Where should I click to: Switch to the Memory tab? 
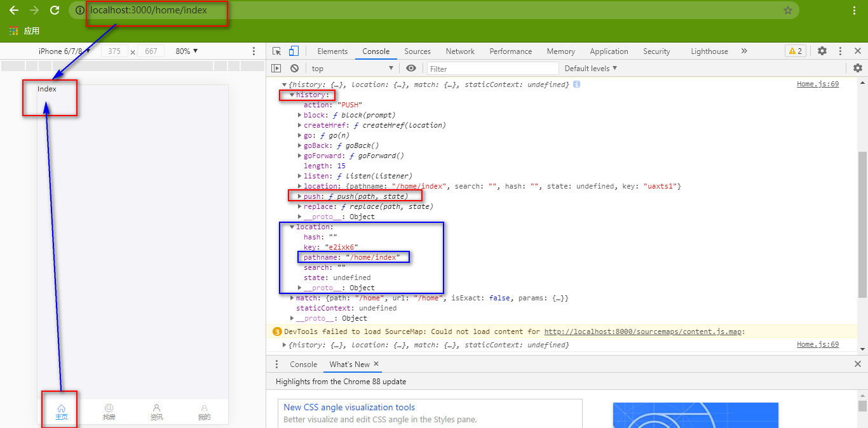pos(560,51)
